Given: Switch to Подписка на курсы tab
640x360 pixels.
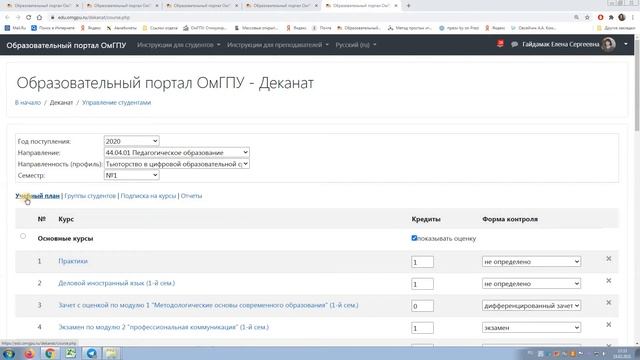Looking at the screenshot, I should click(x=149, y=196).
